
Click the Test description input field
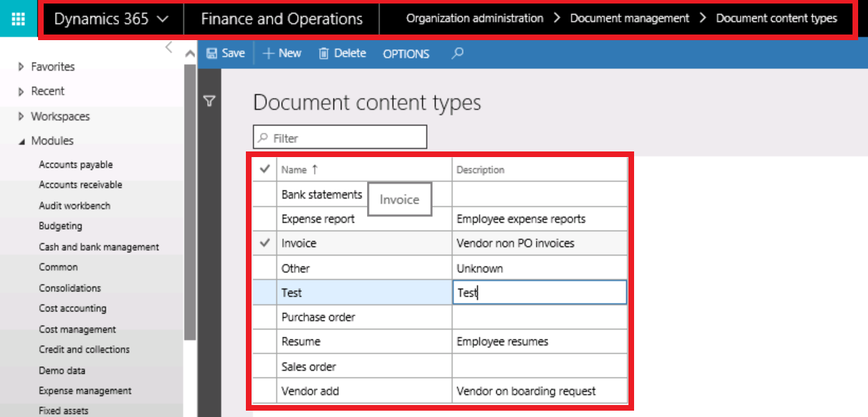coord(540,292)
